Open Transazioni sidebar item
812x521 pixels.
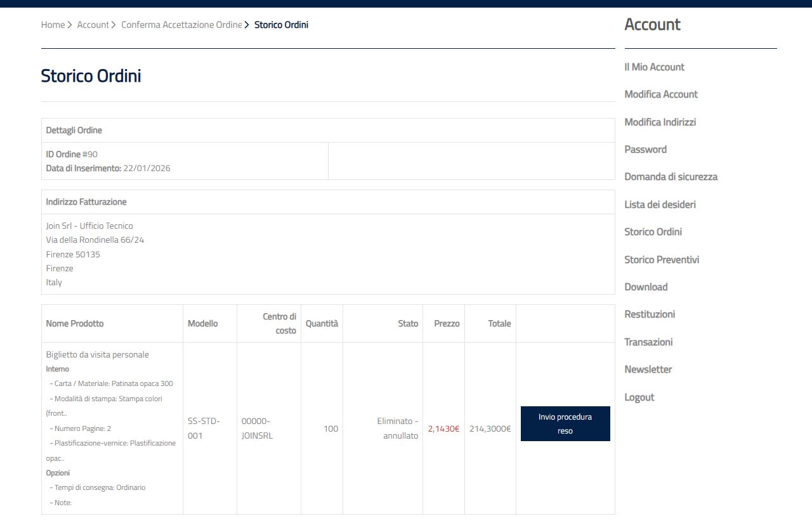coord(648,342)
